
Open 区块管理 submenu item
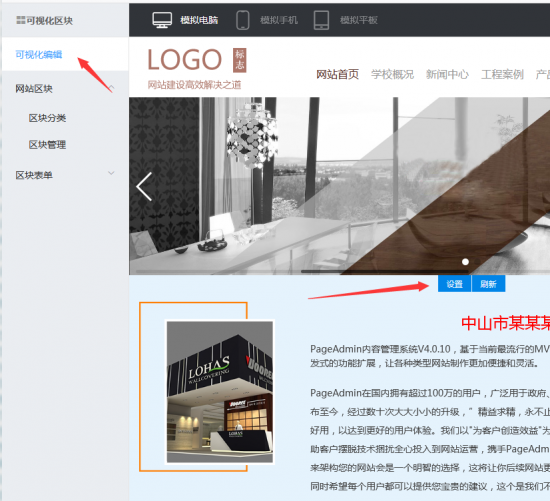(x=47, y=145)
